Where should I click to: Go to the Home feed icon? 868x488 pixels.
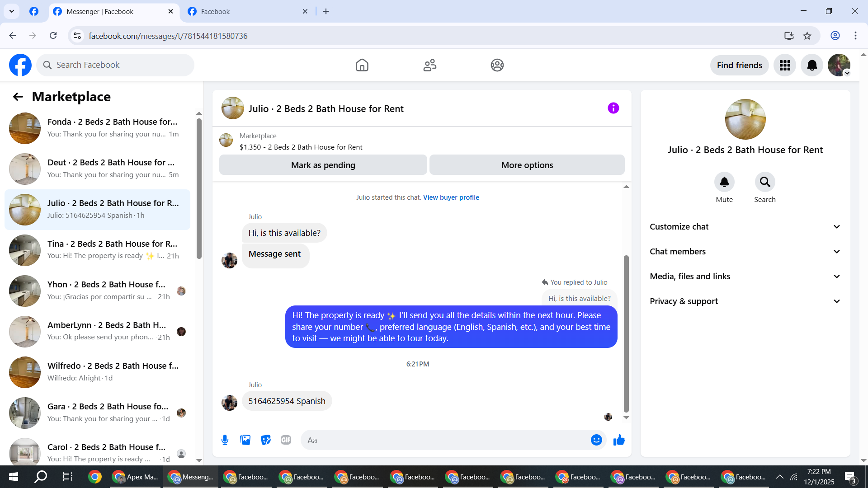tap(362, 65)
